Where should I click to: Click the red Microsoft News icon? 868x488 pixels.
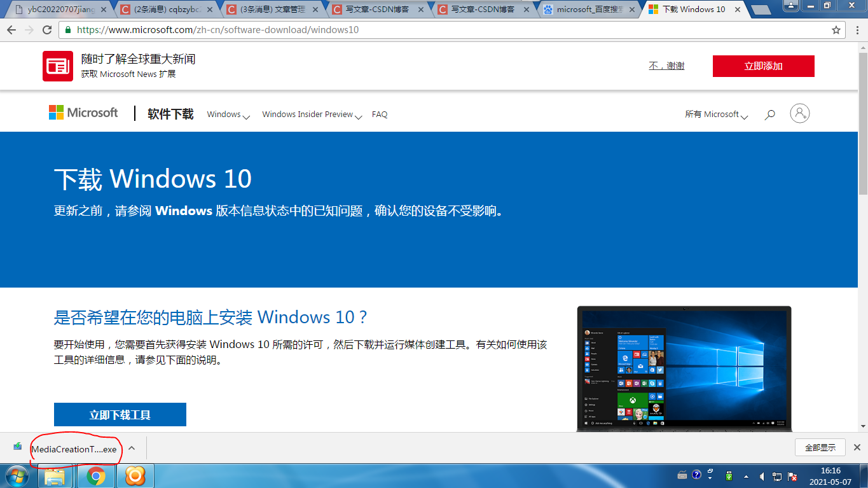pos(58,66)
